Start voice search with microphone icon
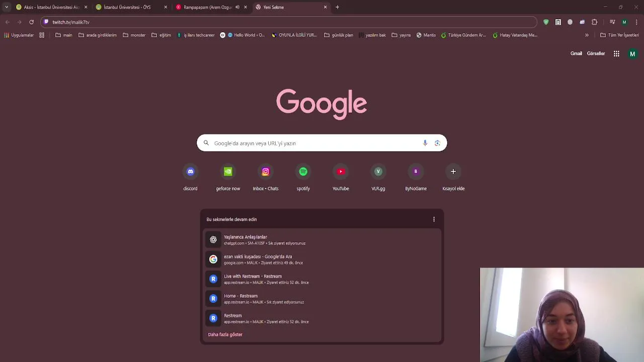 click(425, 143)
